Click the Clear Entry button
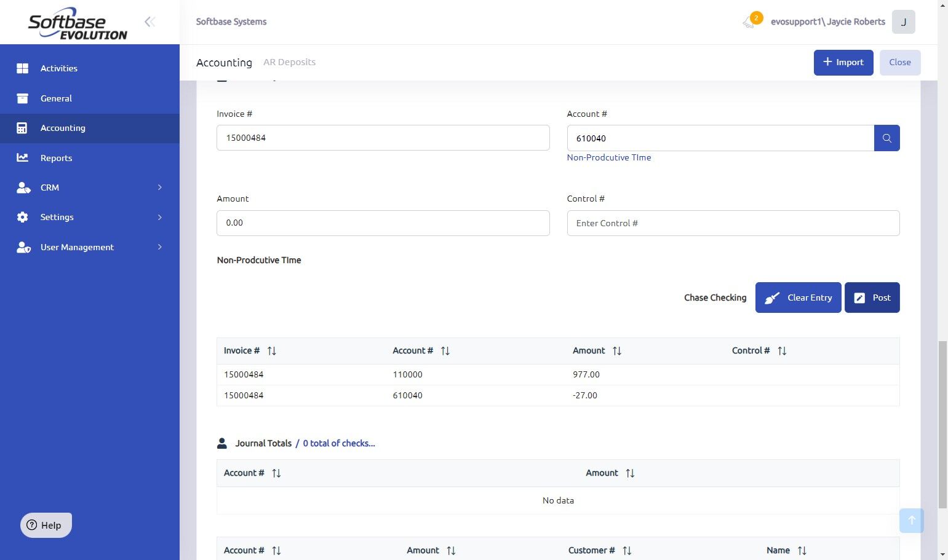Viewport: 948px width, 560px height. 798,298
